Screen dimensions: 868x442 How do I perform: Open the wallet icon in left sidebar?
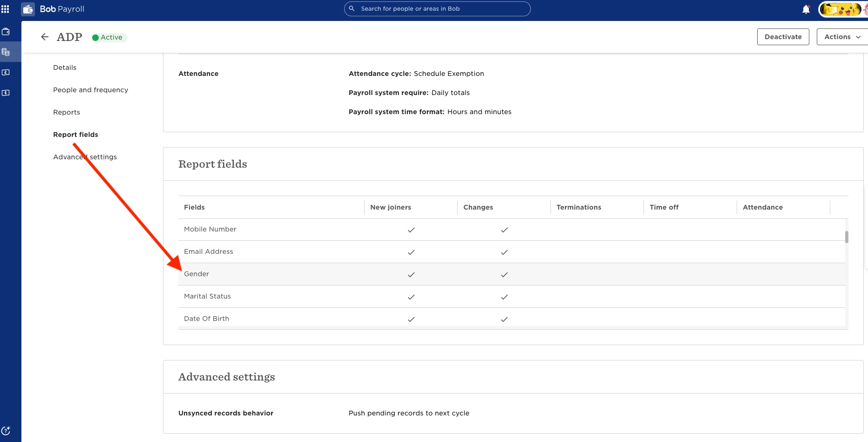6,32
